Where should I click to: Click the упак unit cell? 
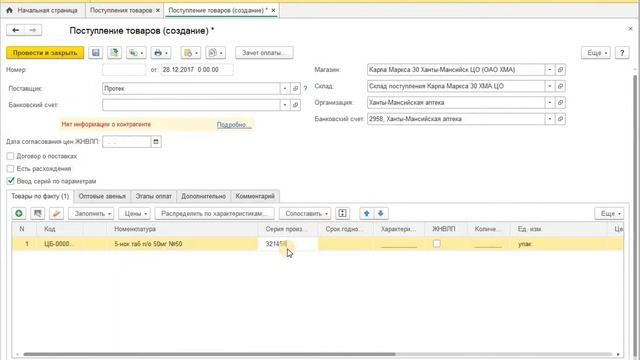[x=559, y=244]
